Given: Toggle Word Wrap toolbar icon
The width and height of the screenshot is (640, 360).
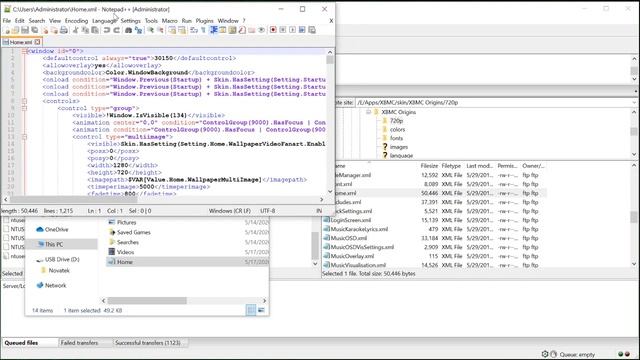Looking at the screenshot, I should (x=193, y=30).
